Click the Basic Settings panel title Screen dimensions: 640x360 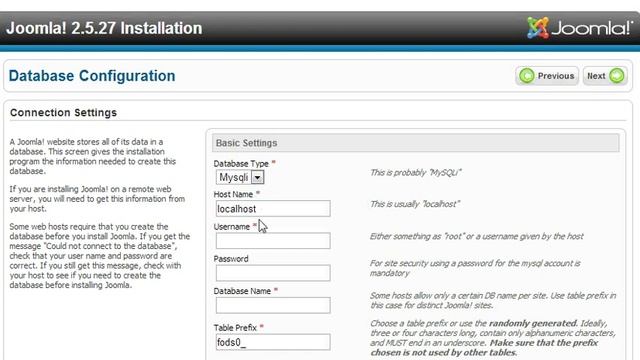click(x=246, y=143)
